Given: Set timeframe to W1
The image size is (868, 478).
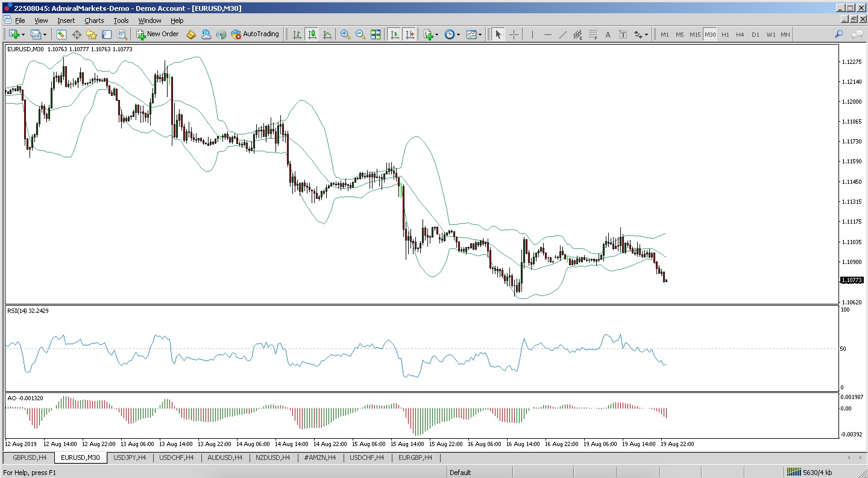Looking at the screenshot, I should coord(771,34).
